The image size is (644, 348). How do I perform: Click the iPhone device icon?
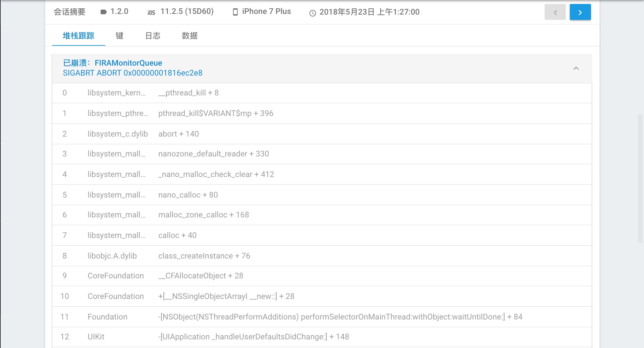(x=235, y=12)
